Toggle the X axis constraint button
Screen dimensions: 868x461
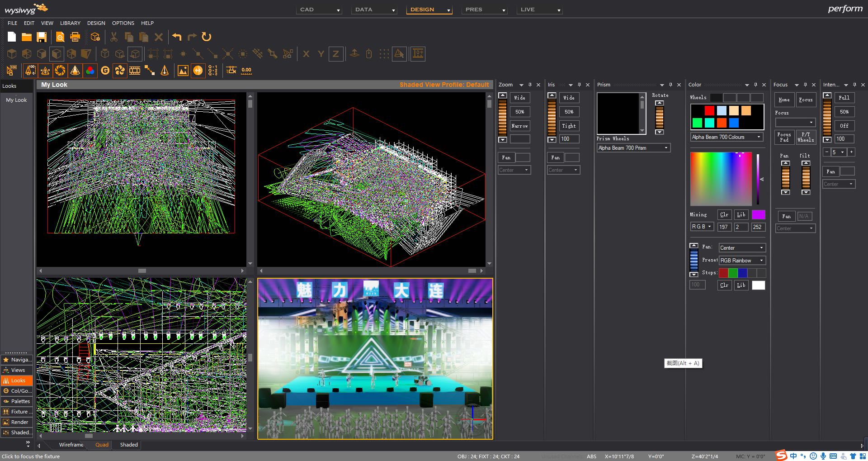click(x=306, y=54)
